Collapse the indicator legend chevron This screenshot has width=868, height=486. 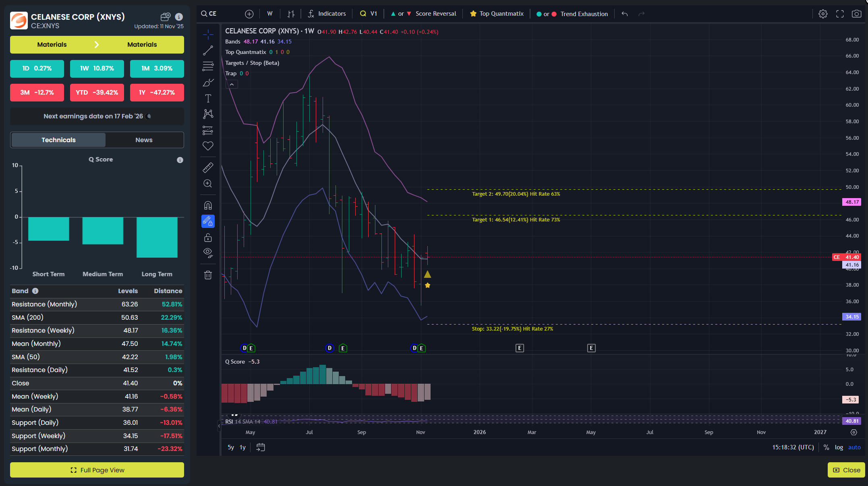click(232, 85)
